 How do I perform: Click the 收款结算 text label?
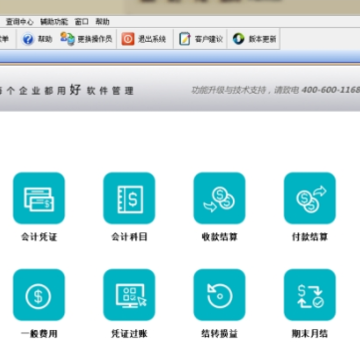pyautogui.click(x=219, y=237)
